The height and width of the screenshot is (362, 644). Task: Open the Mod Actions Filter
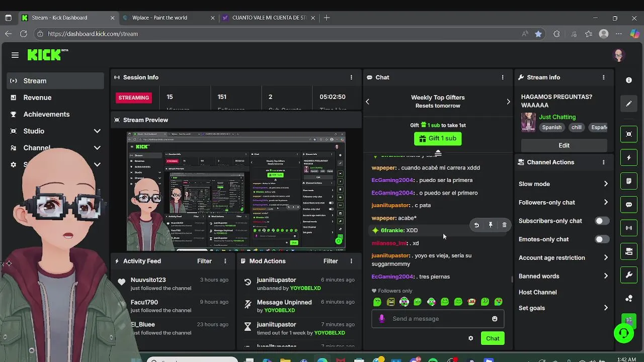point(331,261)
